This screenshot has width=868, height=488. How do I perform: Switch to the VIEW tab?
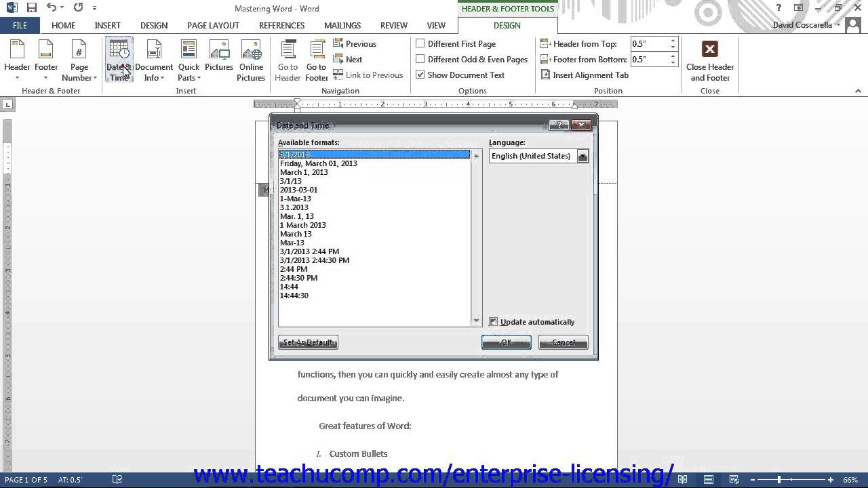[x=436, y=25]
